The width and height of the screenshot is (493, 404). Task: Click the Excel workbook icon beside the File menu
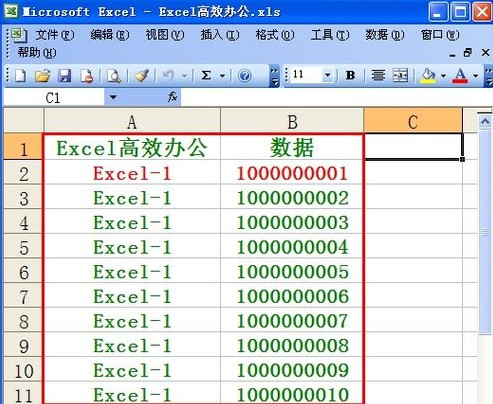pos(19,35)
